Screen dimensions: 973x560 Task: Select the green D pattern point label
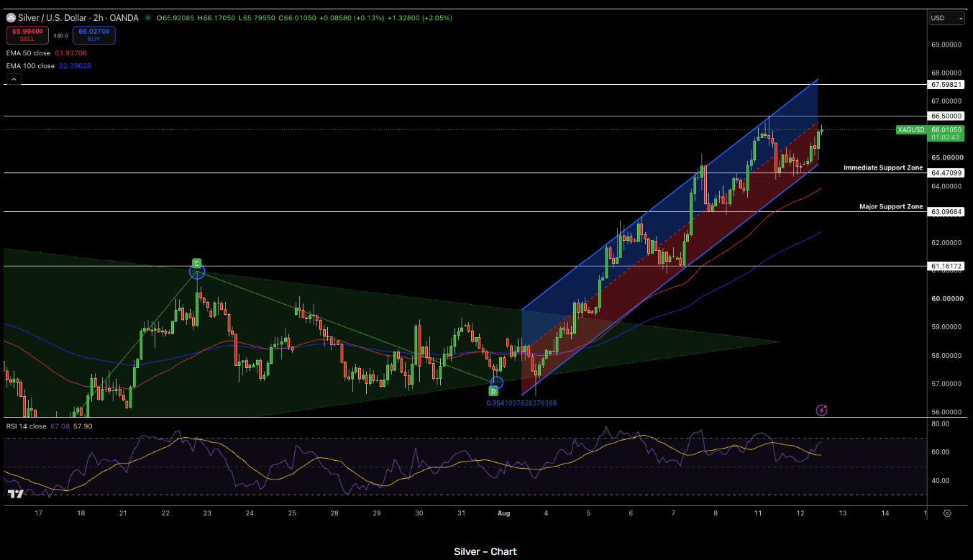point(493,391)
